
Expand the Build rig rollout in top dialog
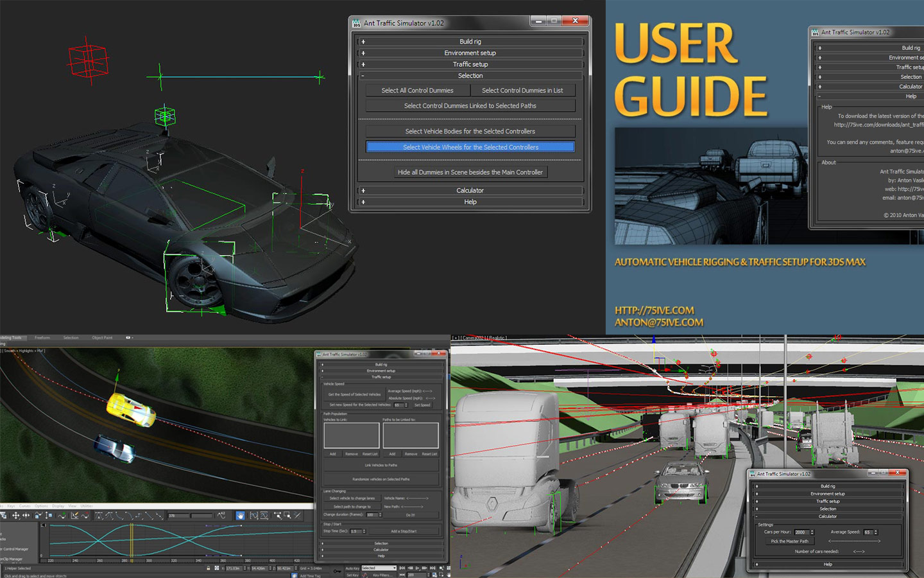(470, 42)
